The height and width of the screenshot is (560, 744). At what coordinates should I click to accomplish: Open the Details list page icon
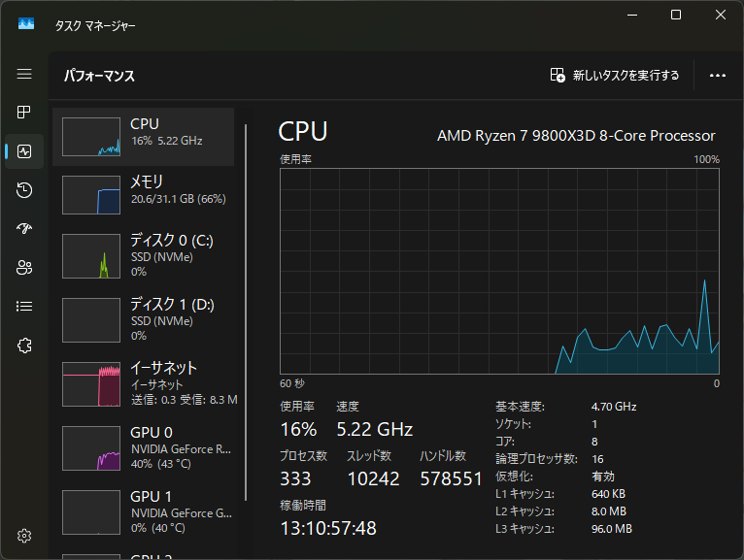24,307
